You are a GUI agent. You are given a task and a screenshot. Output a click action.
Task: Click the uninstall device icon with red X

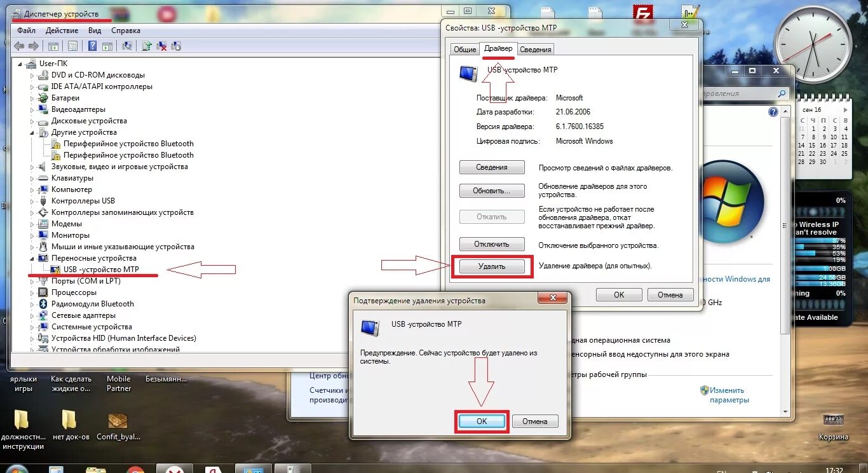click(x=161, y=46)
